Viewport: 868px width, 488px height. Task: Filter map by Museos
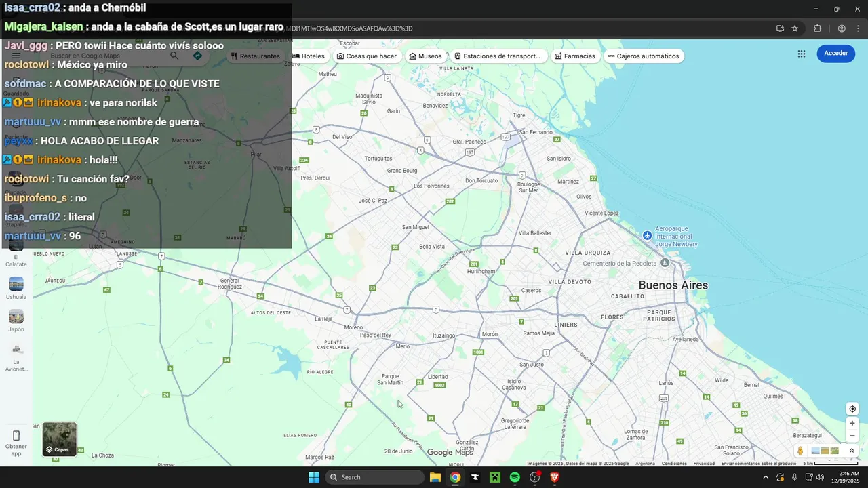coord(425,56)
